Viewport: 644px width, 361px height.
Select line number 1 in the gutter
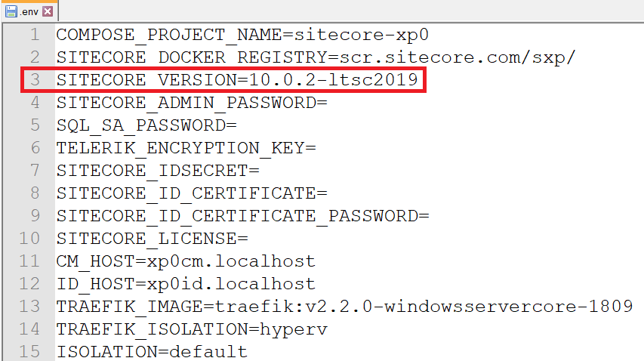coord(35,34)
